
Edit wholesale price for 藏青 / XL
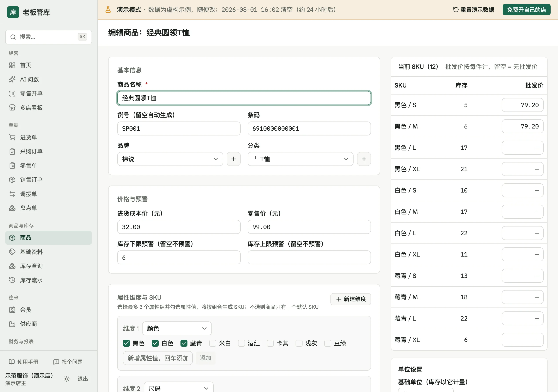click(x=522, y=340)
